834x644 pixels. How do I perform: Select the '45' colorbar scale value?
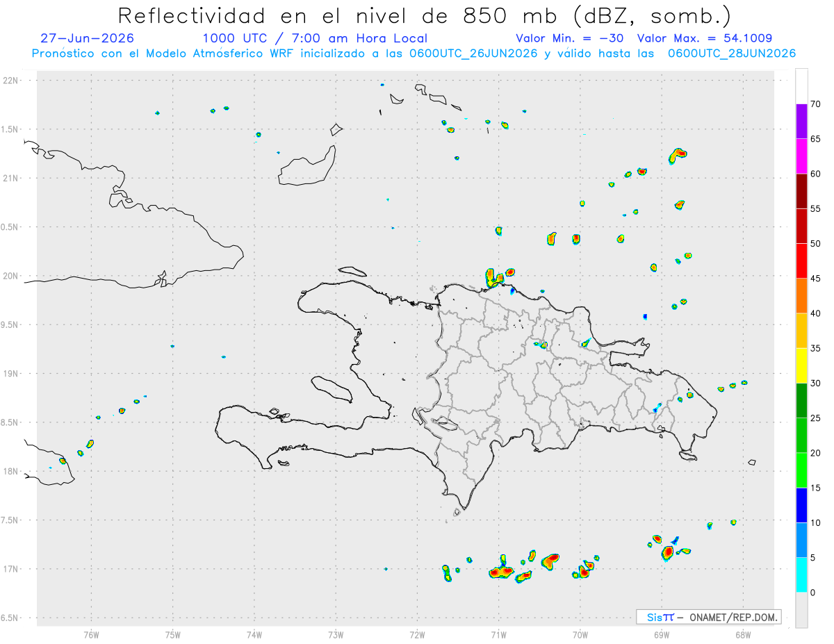click(816, 279)
